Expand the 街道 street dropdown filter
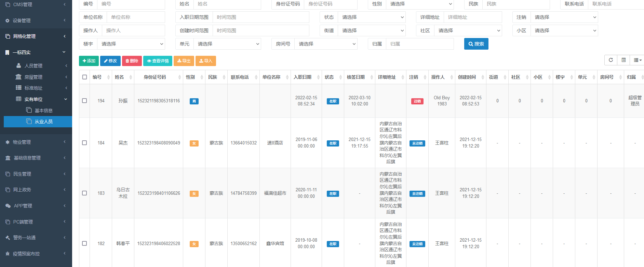The height and width of the screenshot is (267, 644). click(372, 30)
